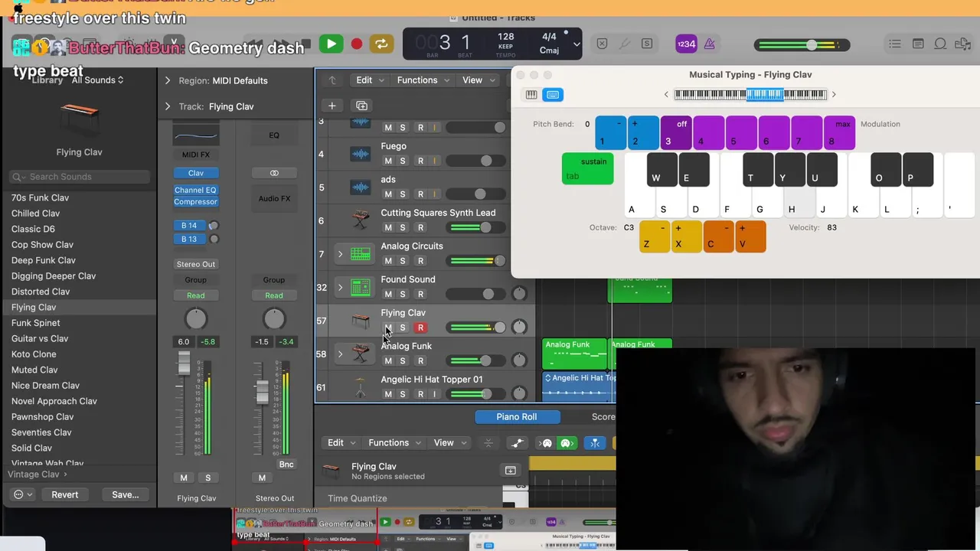Click the Search Sounds field
The image size is (980, 551).
80,177
